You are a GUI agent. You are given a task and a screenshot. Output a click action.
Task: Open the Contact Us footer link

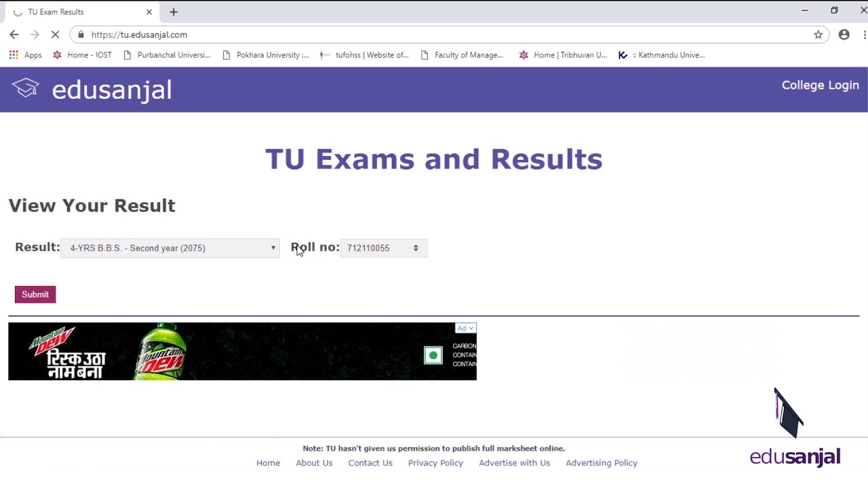(x=370, y=463)
